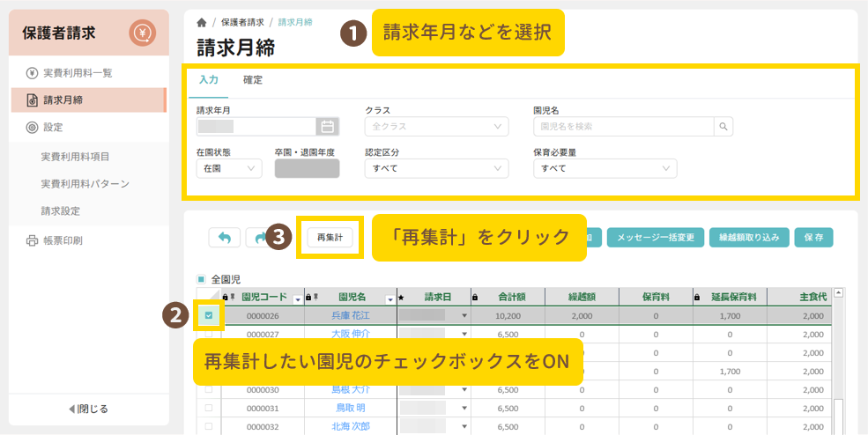Click the 園児名 search input field

click(x=623, y=126)
